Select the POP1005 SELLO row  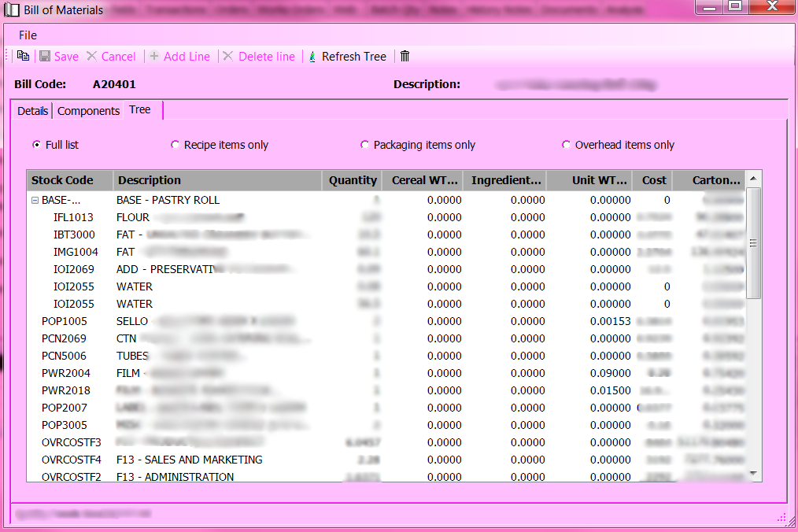tap(386, 321)
